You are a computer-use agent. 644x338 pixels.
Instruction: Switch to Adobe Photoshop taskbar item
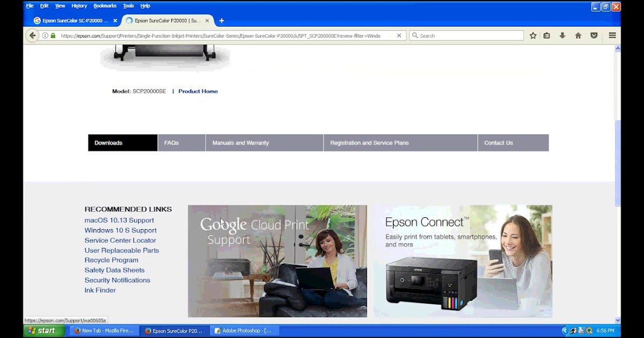click(244, 331)
